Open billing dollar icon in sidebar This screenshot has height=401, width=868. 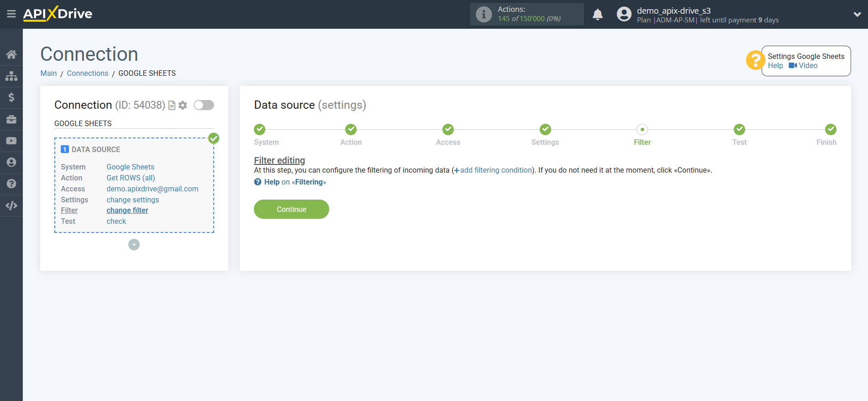click(11, 97)
